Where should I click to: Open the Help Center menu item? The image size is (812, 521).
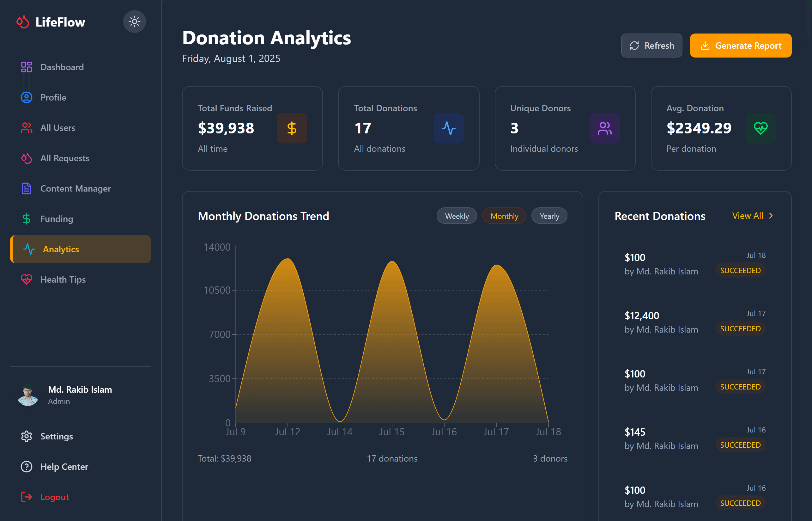64,467
